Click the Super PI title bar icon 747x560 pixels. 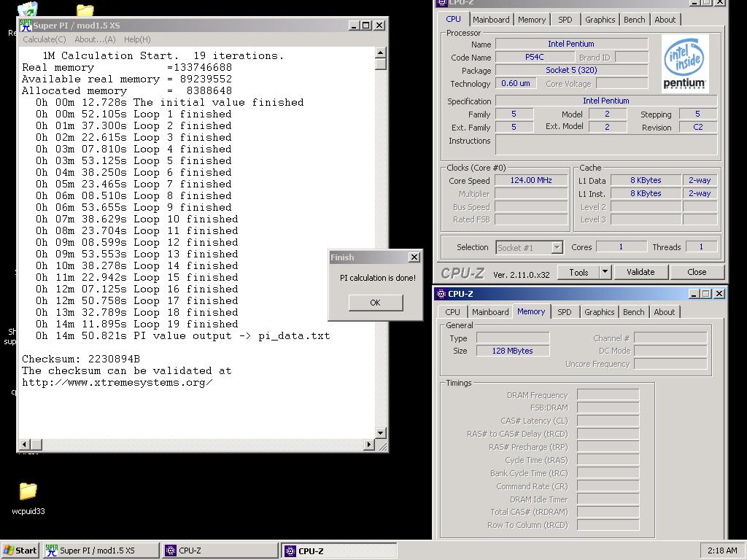pos(26,26)
